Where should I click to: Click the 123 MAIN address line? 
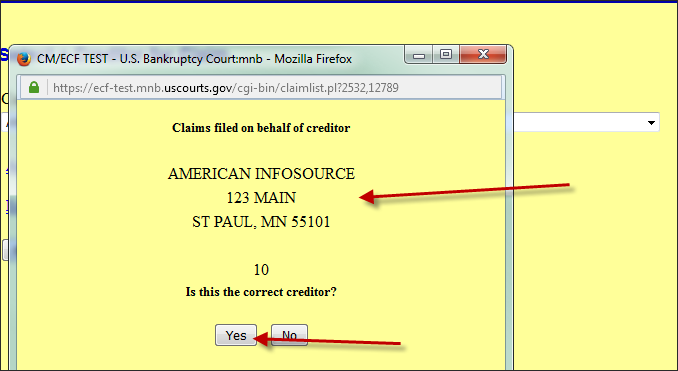point(261,198)
